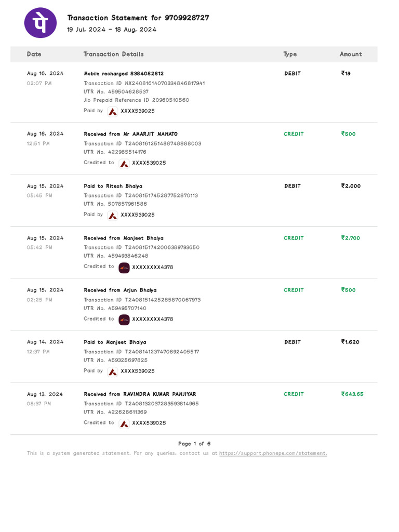Click bank icon in Manjeet Bhaiya received row
Image resolution: width=399 pixels, height=532 pixels.
point(124,268)
